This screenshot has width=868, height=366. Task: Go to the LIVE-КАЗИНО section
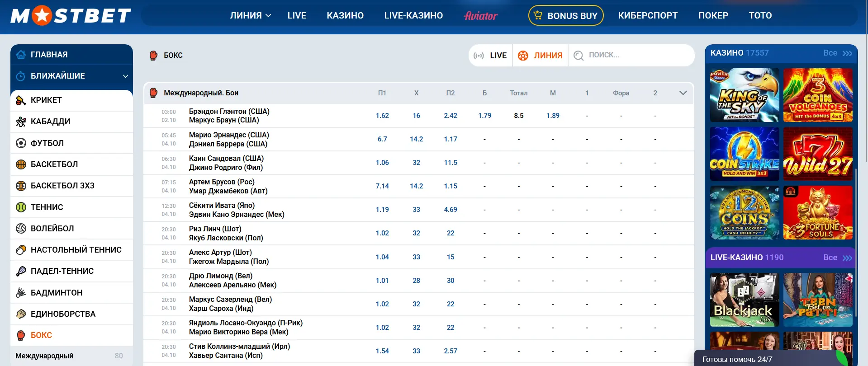point(413,16)
